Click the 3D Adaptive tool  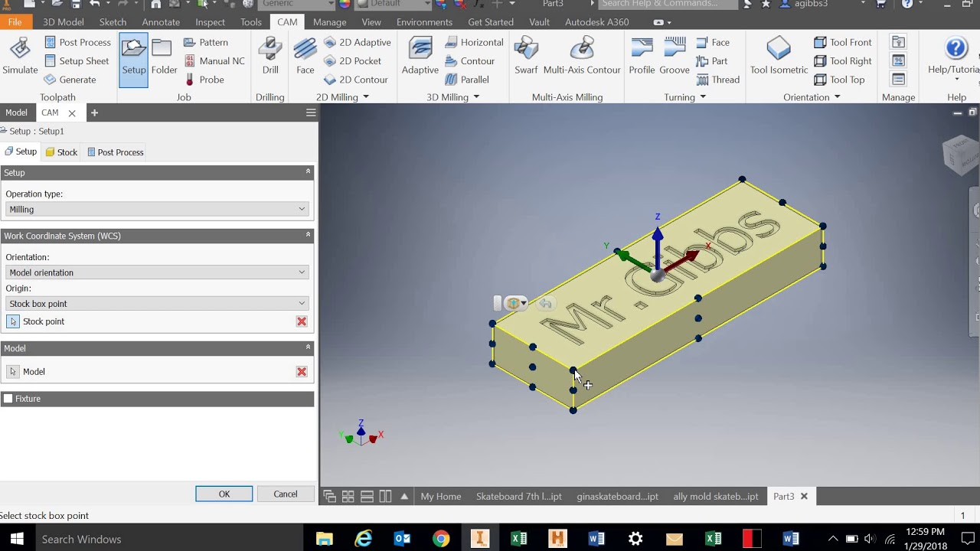pos(420,57)
